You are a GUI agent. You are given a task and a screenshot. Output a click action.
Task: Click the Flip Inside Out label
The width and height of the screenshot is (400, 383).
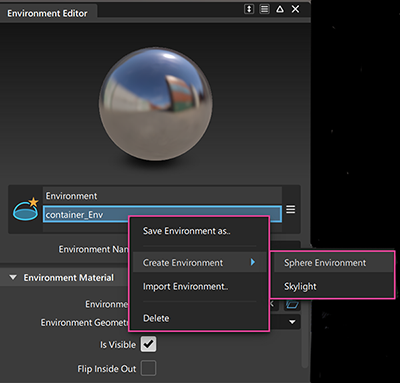107,369
